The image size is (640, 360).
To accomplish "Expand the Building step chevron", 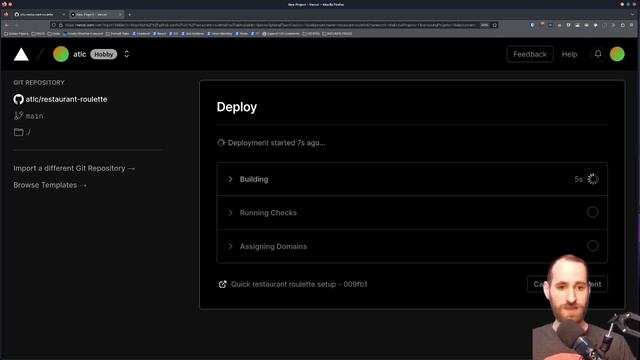I will [x=230, y=179].
